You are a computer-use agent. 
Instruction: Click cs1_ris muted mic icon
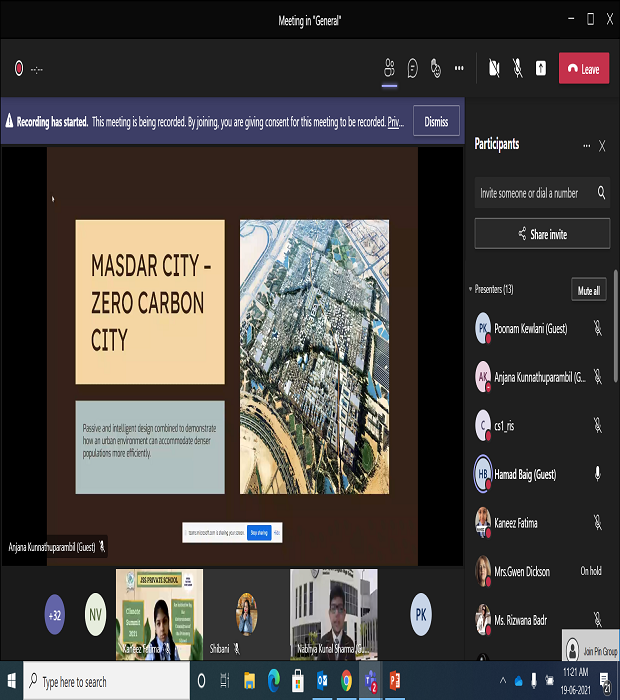pos(598,425)
